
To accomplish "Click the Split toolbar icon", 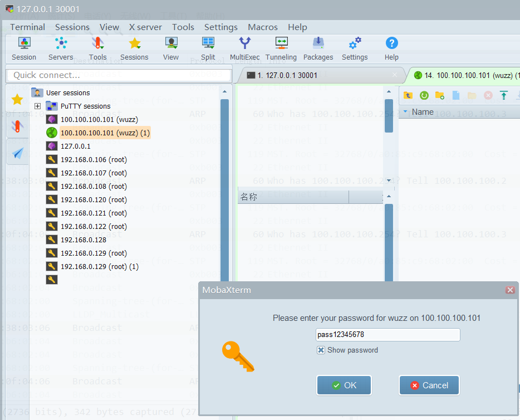I will 208,43.
